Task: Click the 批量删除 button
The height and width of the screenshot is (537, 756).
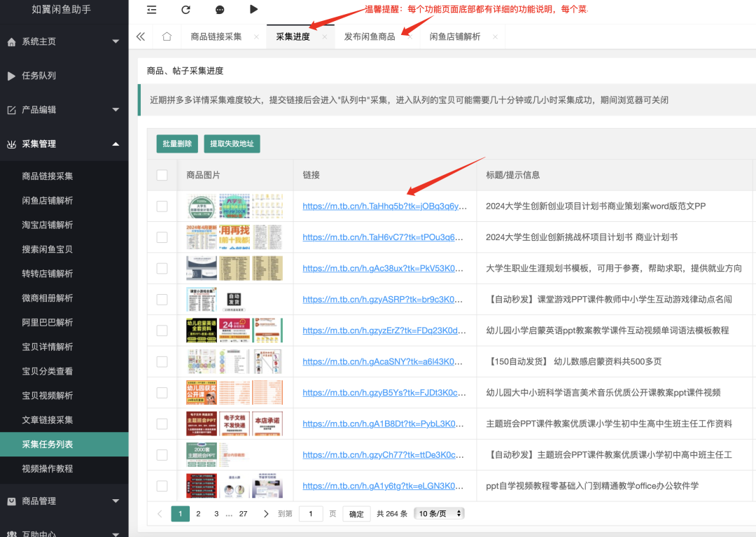Action: click(176, 143)
